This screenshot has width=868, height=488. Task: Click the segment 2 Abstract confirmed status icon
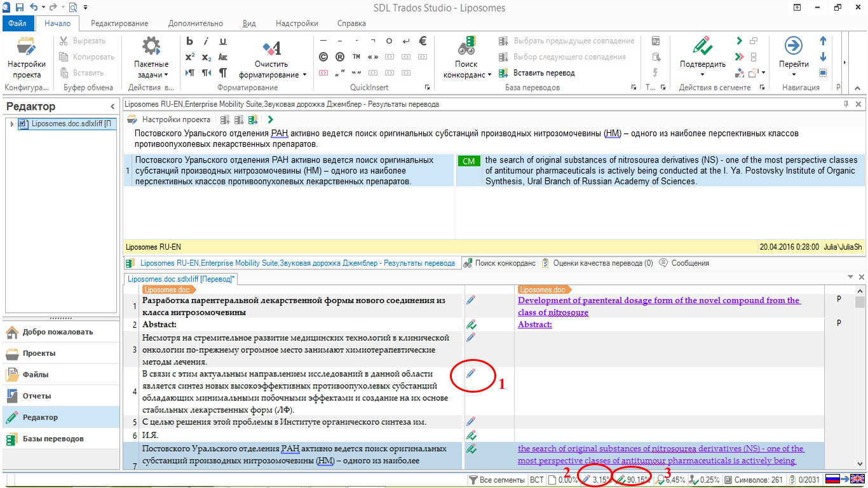pyautogui.click(x=471, y=325)
